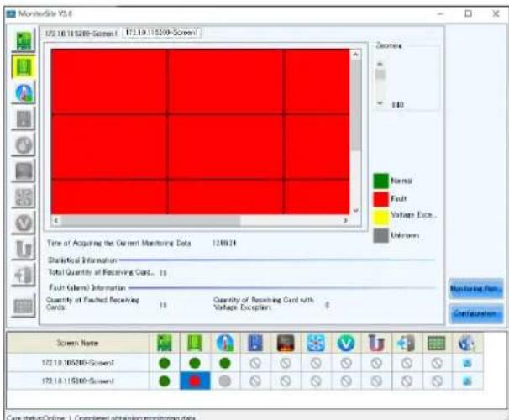Click red Fault legend swatch

[x=380, y=198]
